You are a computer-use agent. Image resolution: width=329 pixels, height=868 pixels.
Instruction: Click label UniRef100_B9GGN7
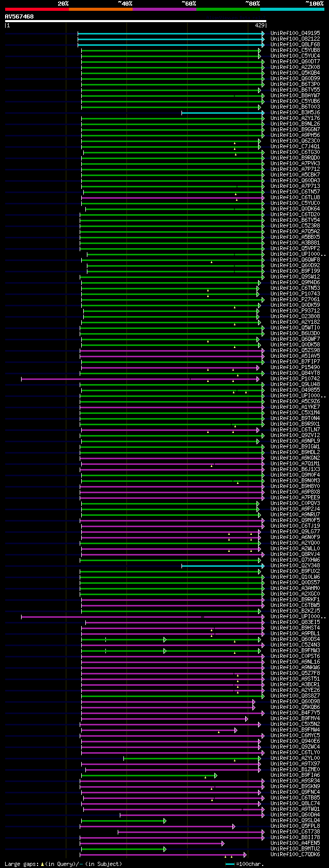click(295, 129)
